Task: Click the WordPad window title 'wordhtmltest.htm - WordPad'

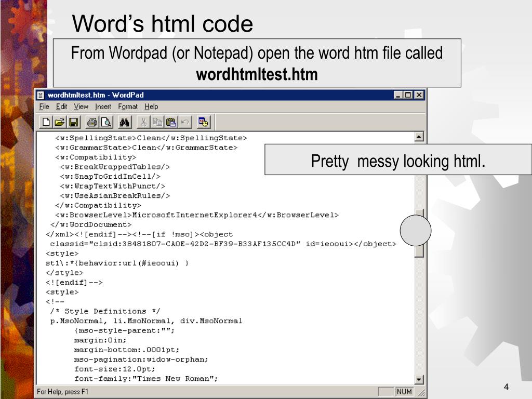Action: (96, 95)
